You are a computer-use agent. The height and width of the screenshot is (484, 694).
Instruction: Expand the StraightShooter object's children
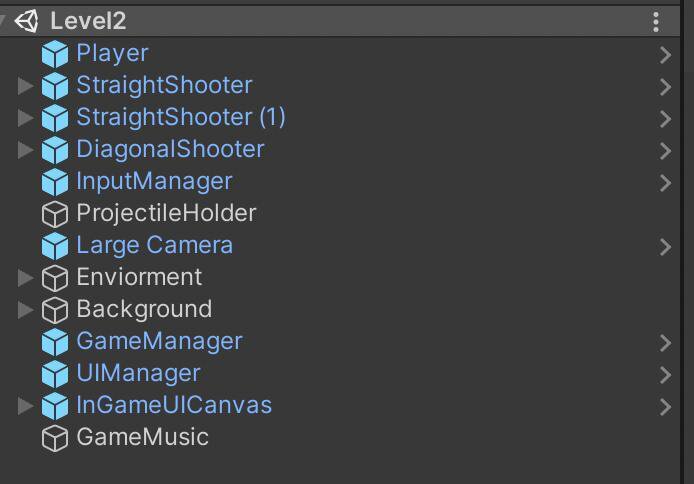pyautogui.click(x=25, y=86)
